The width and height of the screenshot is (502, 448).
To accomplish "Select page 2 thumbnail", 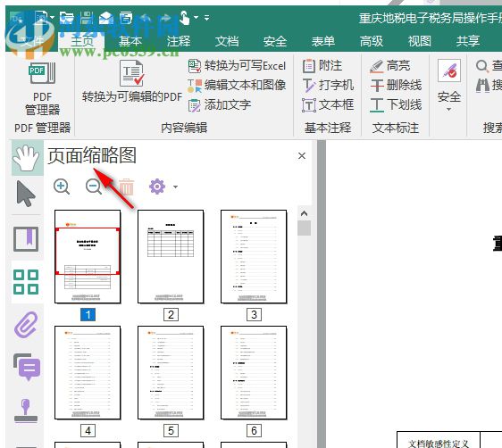I will (171, 256).
